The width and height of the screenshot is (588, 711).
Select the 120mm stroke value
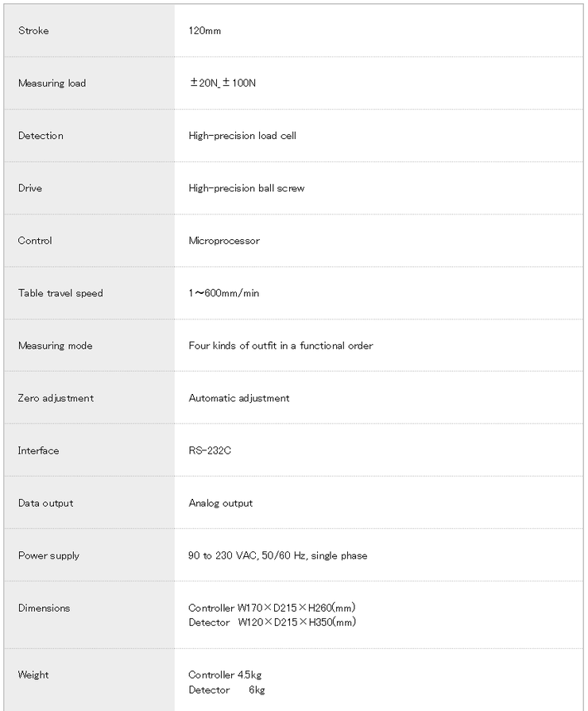pos(205,31)
